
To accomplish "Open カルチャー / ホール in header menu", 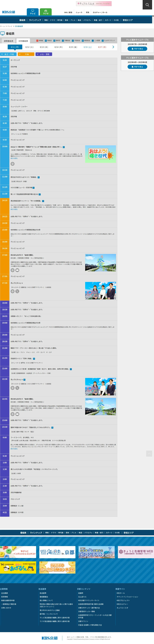I will [x=100, y=12].
